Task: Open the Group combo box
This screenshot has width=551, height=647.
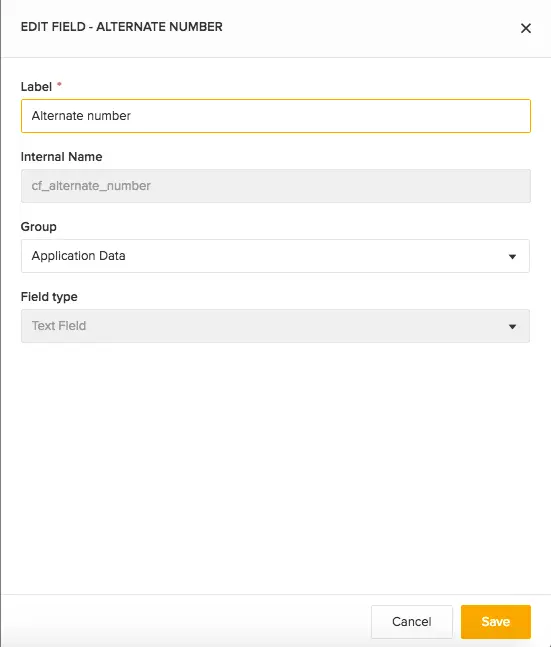Action: tap(275, 256)
